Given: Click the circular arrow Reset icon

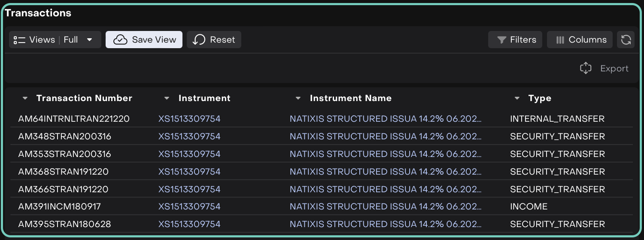Looking at the screenshot, I should 199,40.
